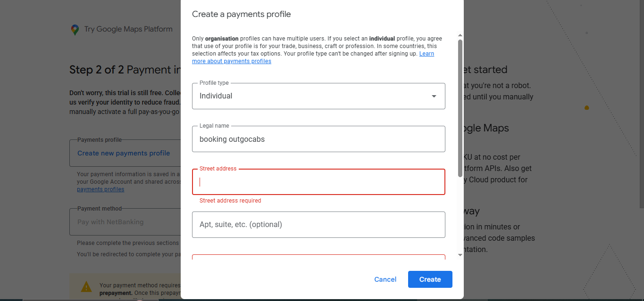Click the dialog scrollbar up arrow
The width and height of the screenshot is (644, 301).
[460, 35]
